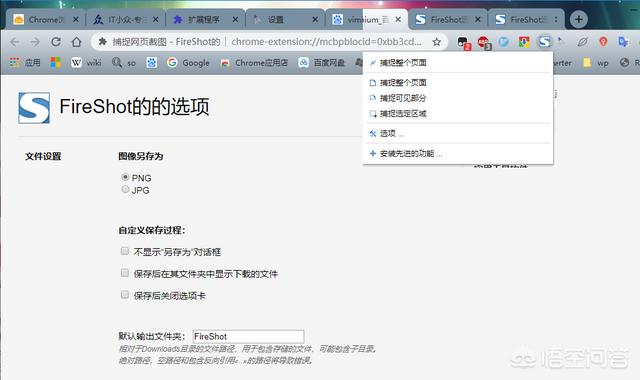Choose 捕捉可见部分 from FireShot menu
The height and width of the screenshot is (380, 640).
(458, 98)
